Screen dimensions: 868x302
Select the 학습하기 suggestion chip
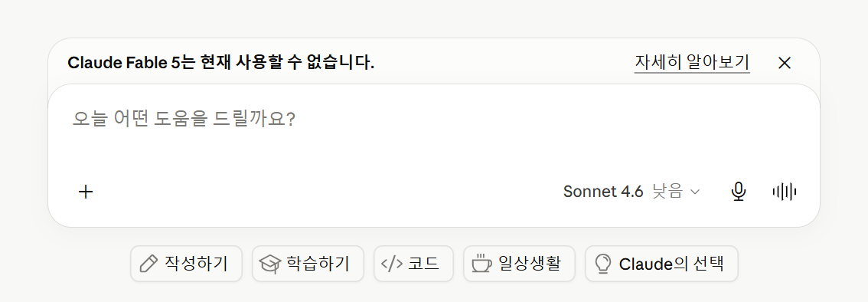coord(308,264)
